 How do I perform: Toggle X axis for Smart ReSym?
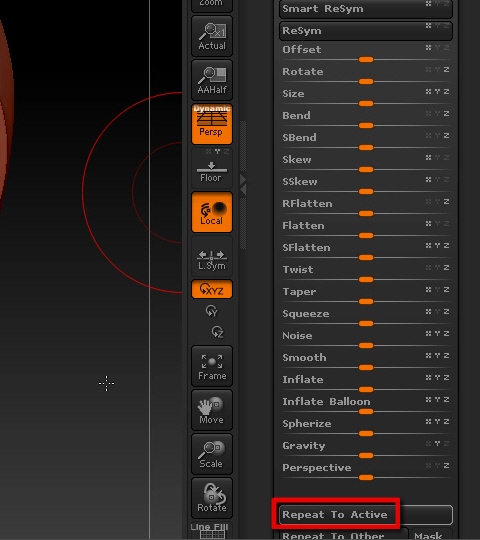tap(428, 3)
